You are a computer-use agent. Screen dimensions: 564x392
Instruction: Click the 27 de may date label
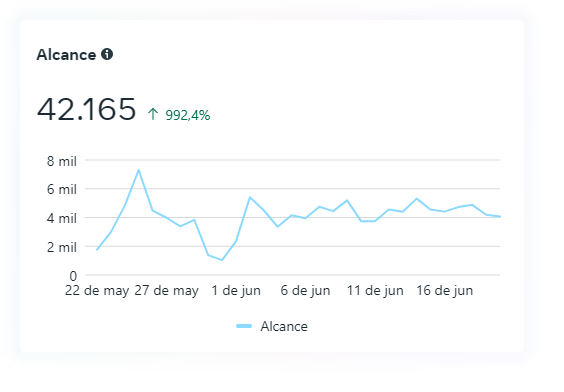(x=167, y=291)
